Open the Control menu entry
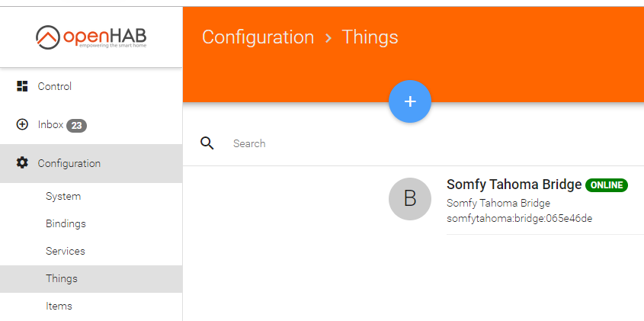644x321 pixels. [91, 86]
